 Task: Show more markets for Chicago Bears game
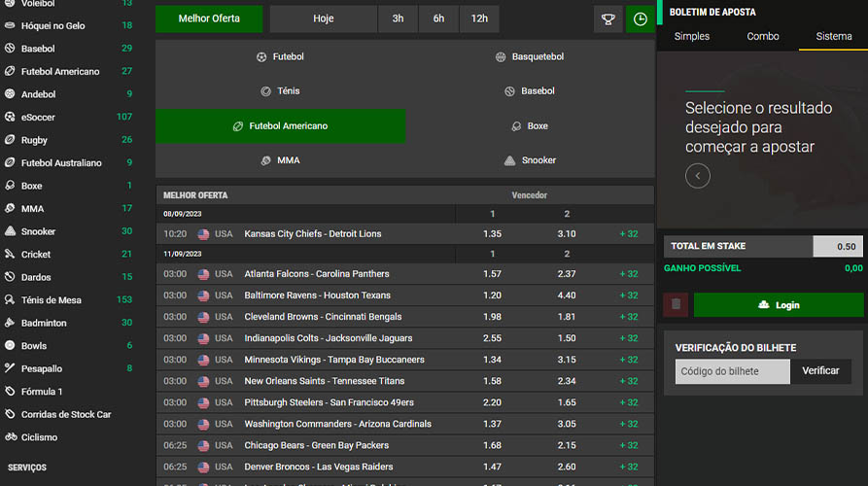tap(629, 445)
